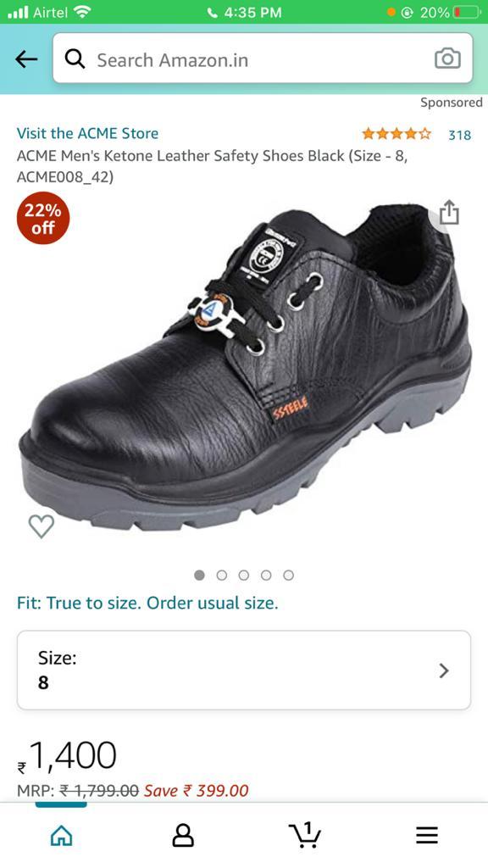The image size is (488, 868).
Task: Open the shopping cart with 1 item
Action: 305,834
